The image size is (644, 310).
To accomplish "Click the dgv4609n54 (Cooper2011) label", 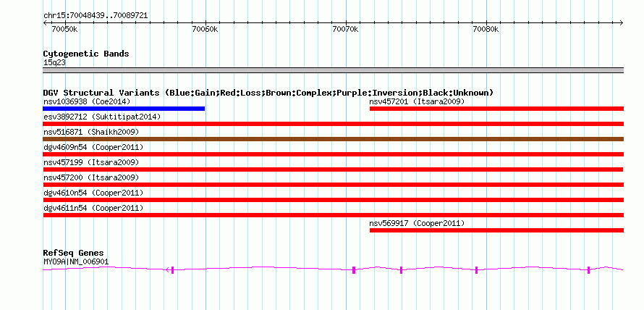I will pos(93,147).
